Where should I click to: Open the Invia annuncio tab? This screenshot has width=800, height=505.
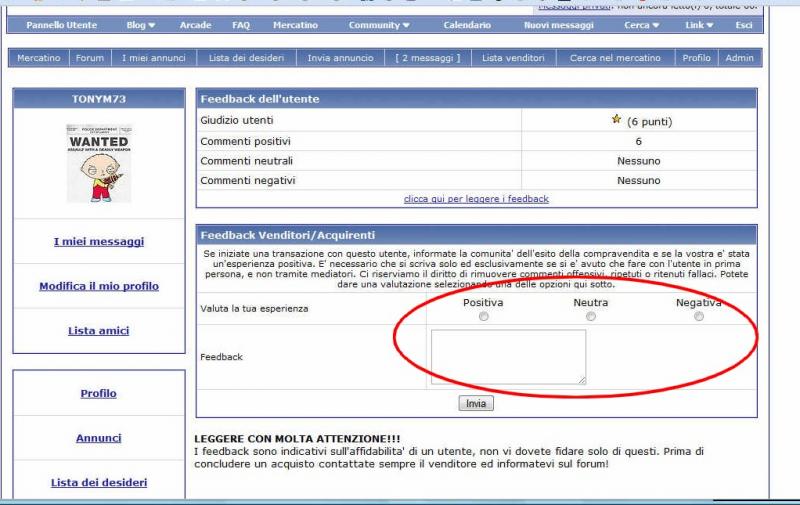tap(341, 58)
